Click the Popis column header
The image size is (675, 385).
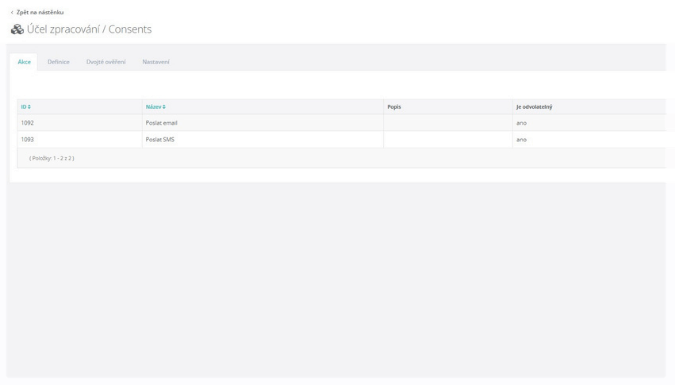coord(394,107)
